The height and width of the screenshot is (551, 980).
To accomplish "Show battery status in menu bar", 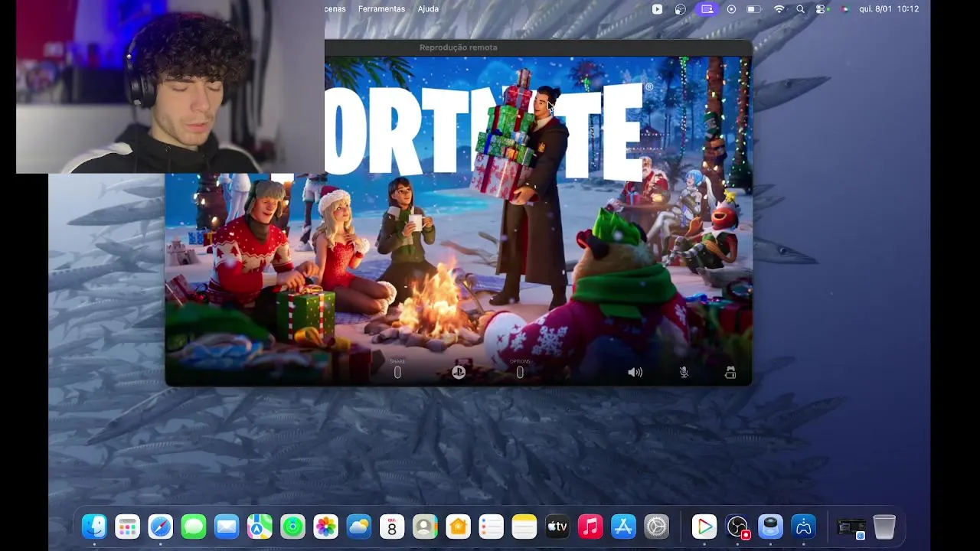I will coord(754,9).
